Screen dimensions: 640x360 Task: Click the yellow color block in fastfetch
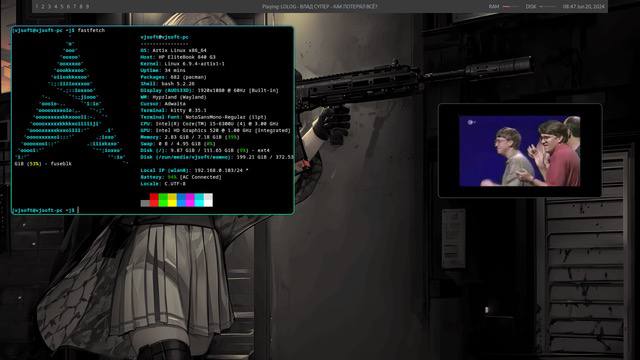tap(172, 200)
